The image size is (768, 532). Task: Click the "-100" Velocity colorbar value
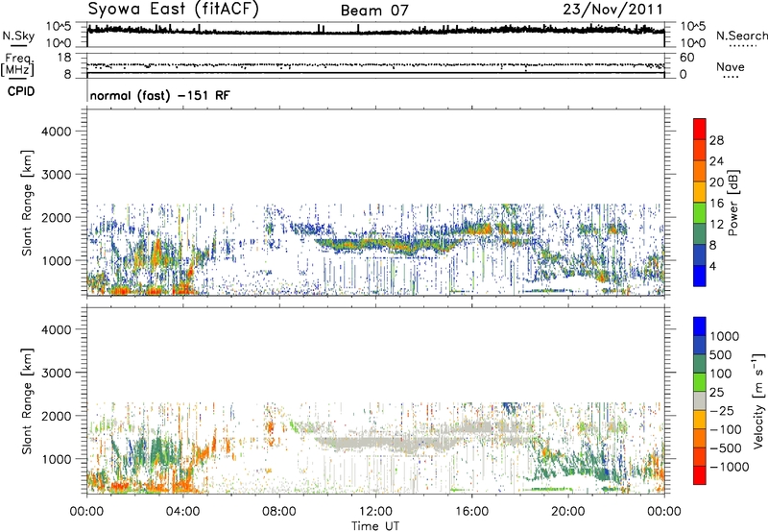pos(725,429)
